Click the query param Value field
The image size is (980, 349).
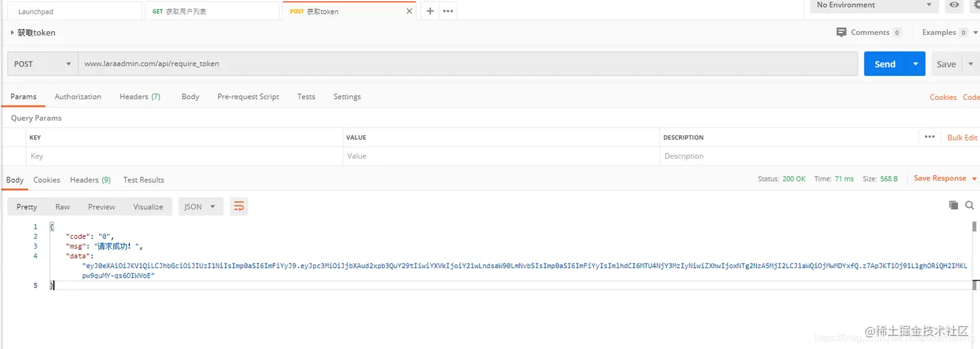pyautogui.click(x=501, y=156)
